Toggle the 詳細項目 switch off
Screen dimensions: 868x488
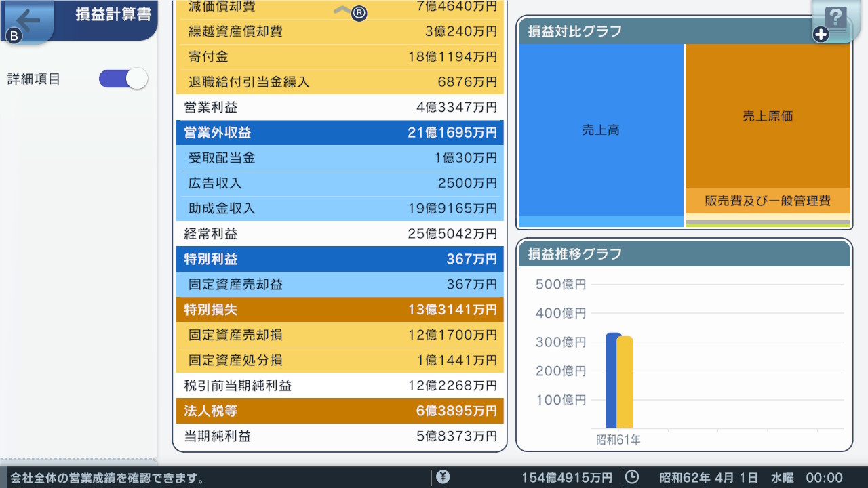coord(123,79)
